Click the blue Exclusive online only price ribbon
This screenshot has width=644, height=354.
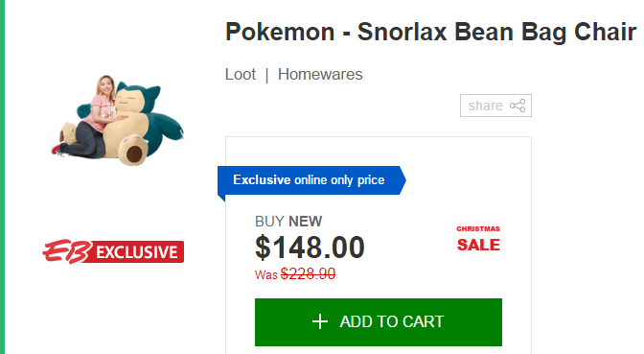311,180
